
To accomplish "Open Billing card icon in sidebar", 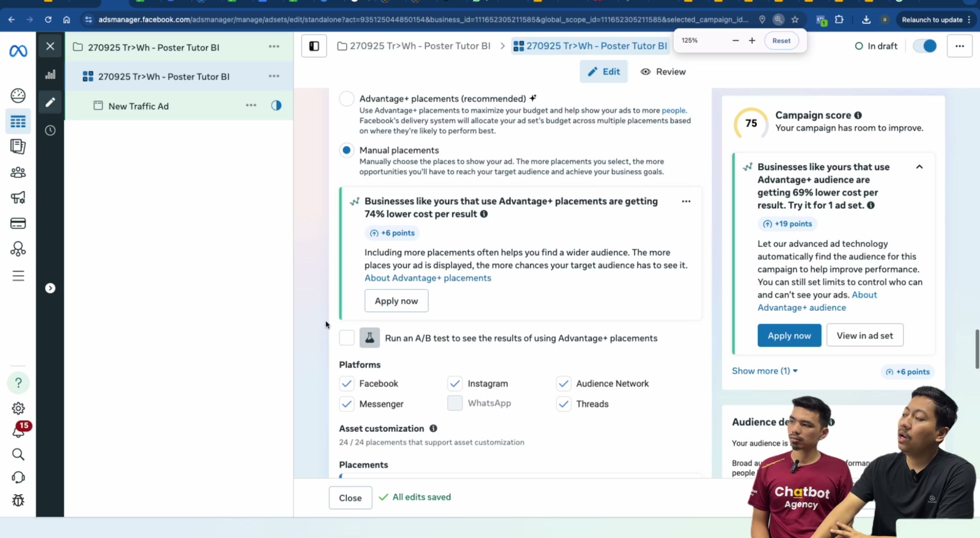I will [x=18, y=223].
